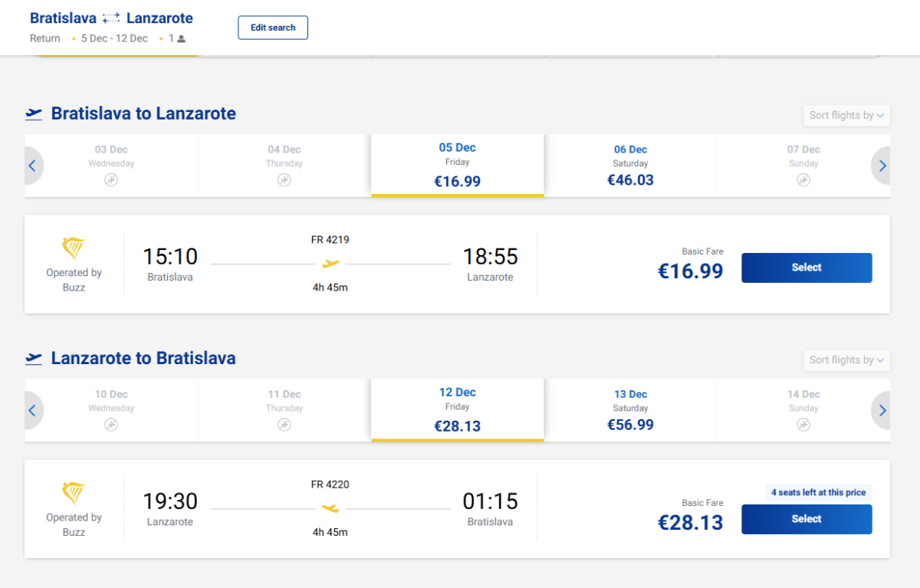Viewport: 920px width, 588px height.
Task: Select the €28.13 Basic Fare return flight
Action: [x=807, y=519]
